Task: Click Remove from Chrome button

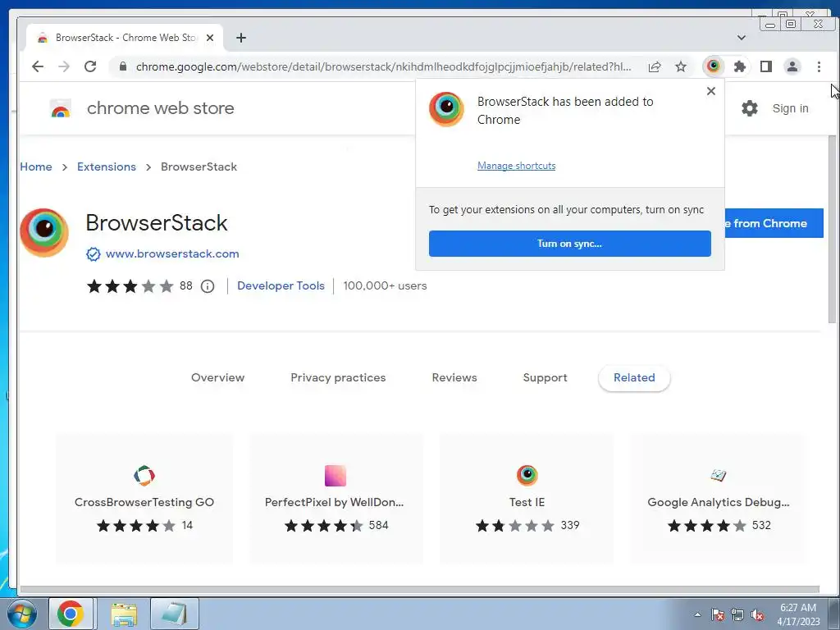Action: coord(774,223)
